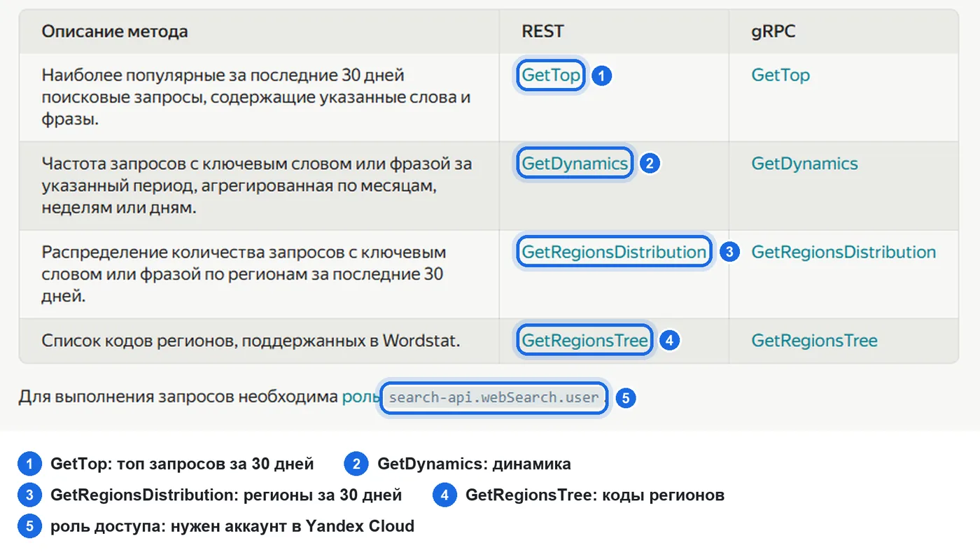Open the GetTop link in REST column
980x559 pixels.
coord(551,75)
